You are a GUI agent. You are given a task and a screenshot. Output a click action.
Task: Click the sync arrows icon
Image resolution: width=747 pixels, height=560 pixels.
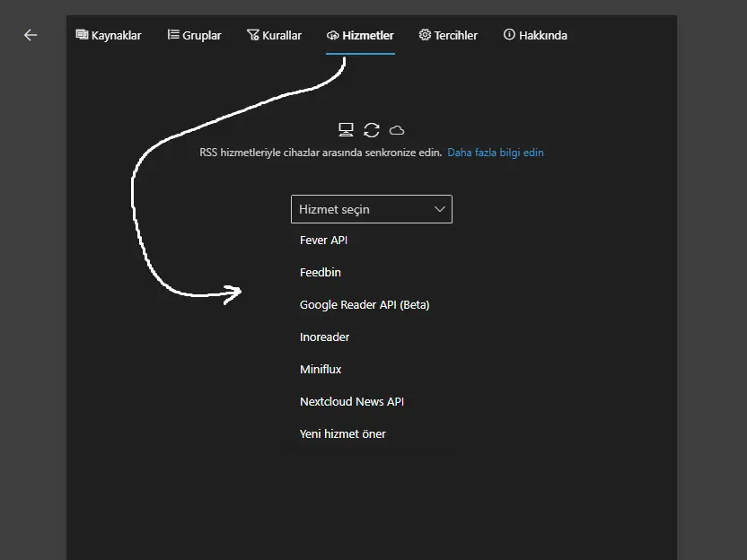point(372,130)
